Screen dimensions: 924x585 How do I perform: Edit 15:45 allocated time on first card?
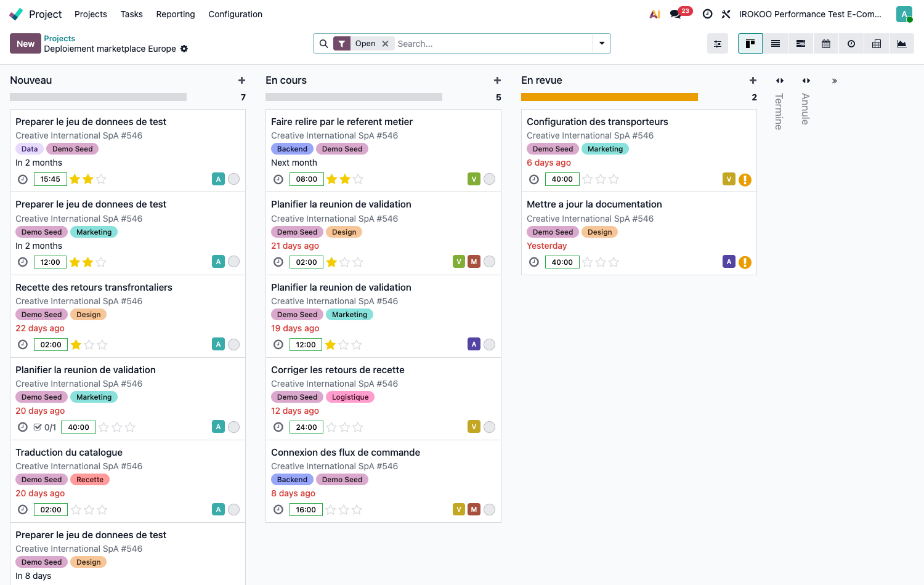(51, 179)
